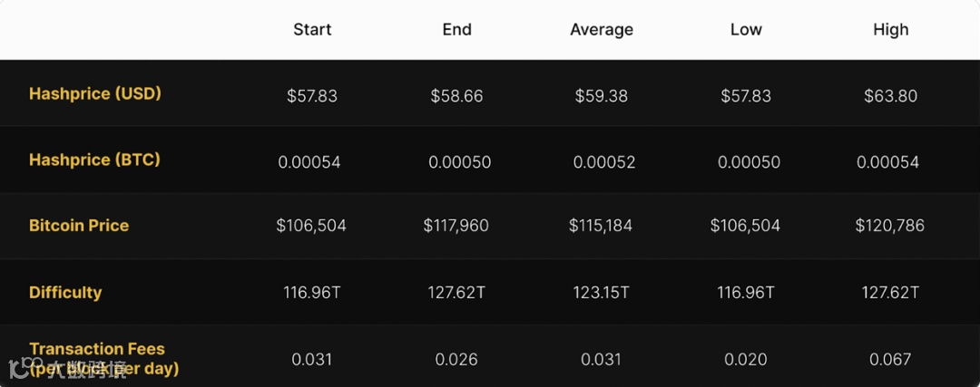Select the 116.96T start difficulty cell

click(312, 292)
